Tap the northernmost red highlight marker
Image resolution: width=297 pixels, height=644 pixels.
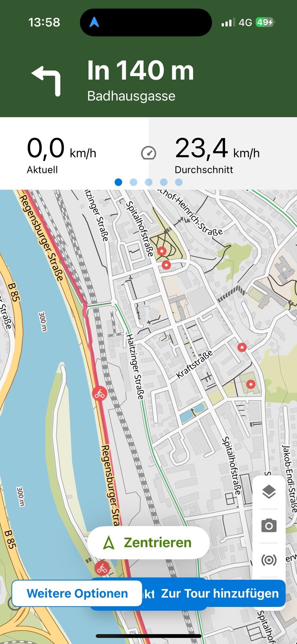(162, 251)
